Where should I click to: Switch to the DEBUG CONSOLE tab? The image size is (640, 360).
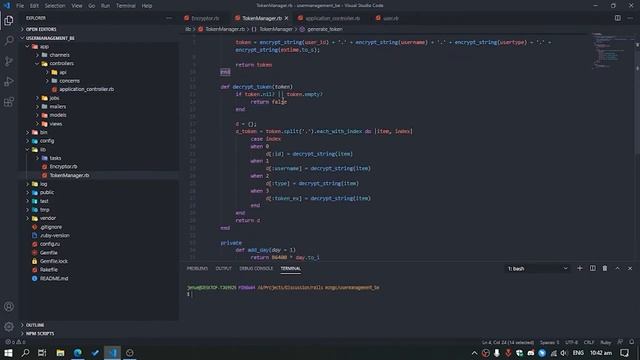[256, 269]
